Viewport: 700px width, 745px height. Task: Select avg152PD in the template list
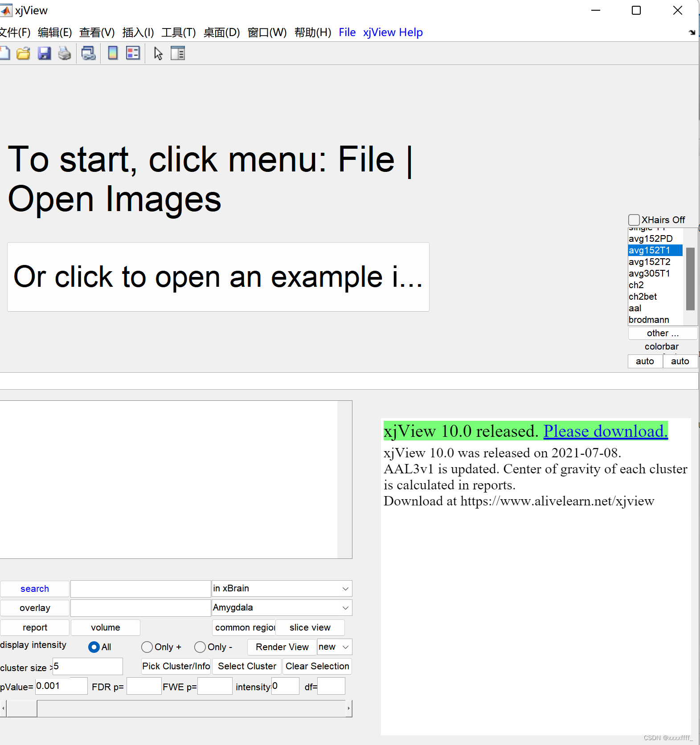pos(655,239)
